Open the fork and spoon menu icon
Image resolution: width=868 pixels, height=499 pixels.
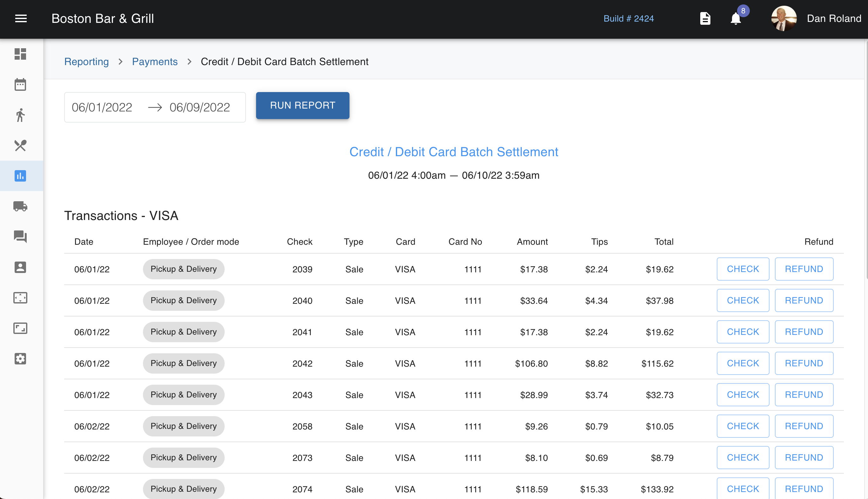click(20, 145)
